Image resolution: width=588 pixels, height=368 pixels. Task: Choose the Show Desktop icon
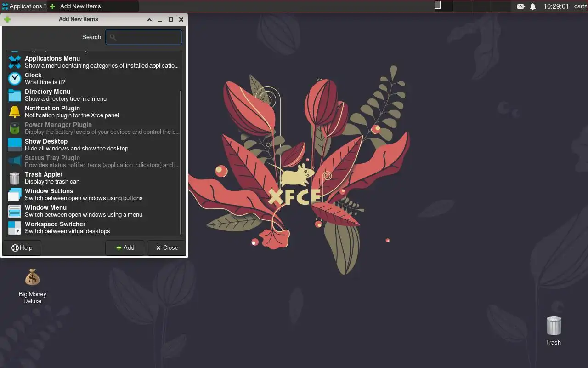tap(15, 145)
